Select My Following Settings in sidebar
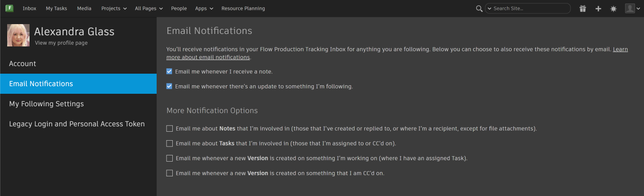 [47, 104]
